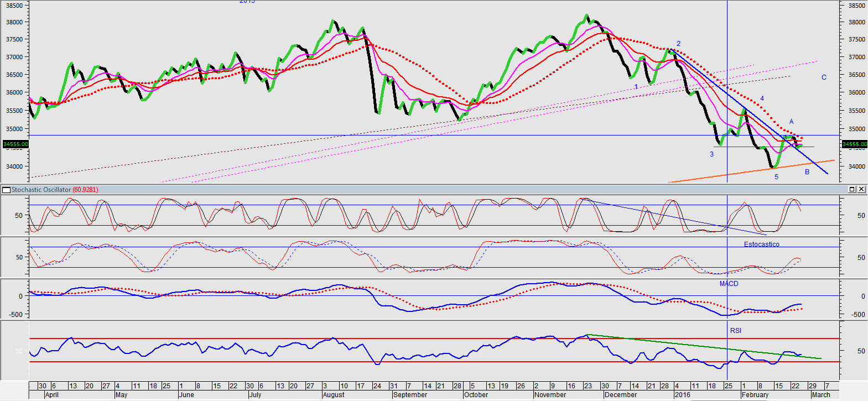This screenshot has height=401, width=868.
Task: Click the stochastic value 60.9281 in red
Action: click(85, 190)
